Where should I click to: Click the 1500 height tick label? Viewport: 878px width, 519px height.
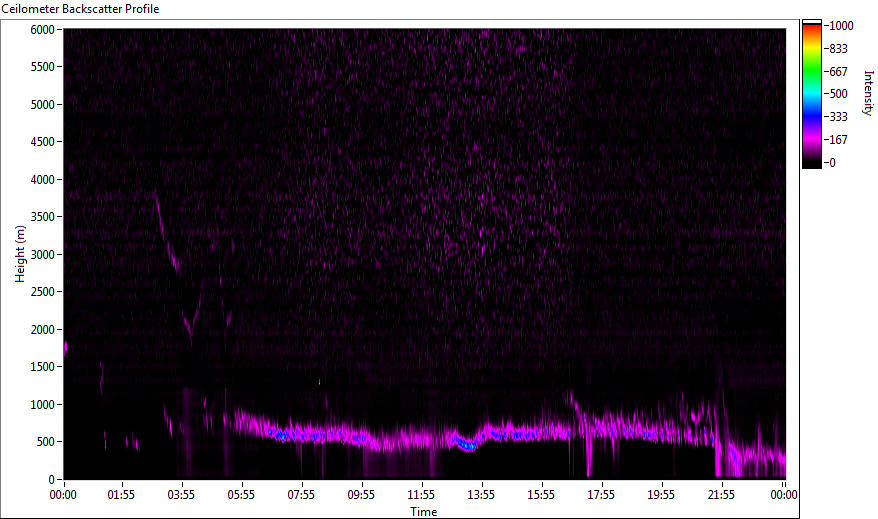pyautogui.click(x=43, y=367)
